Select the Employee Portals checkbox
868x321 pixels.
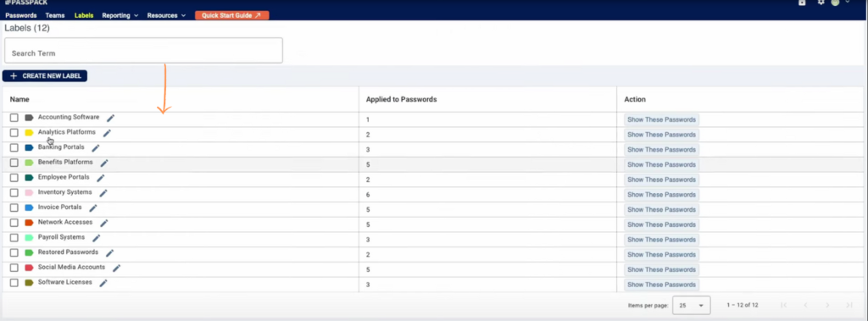click(x=14, y=178)
